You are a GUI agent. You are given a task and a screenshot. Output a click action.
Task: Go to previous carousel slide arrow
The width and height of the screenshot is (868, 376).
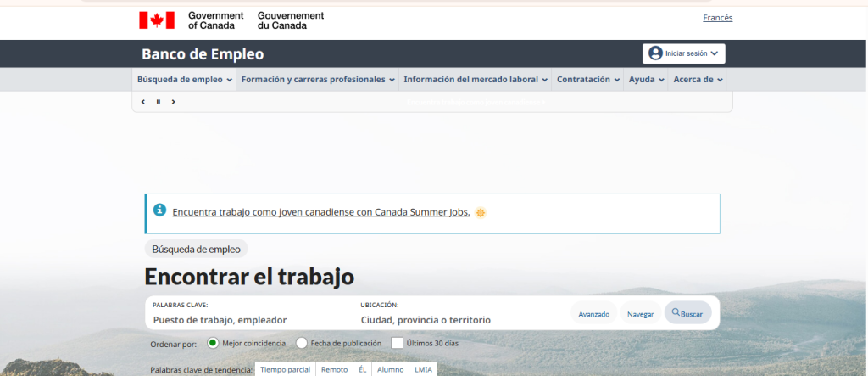tap(143, 102)
